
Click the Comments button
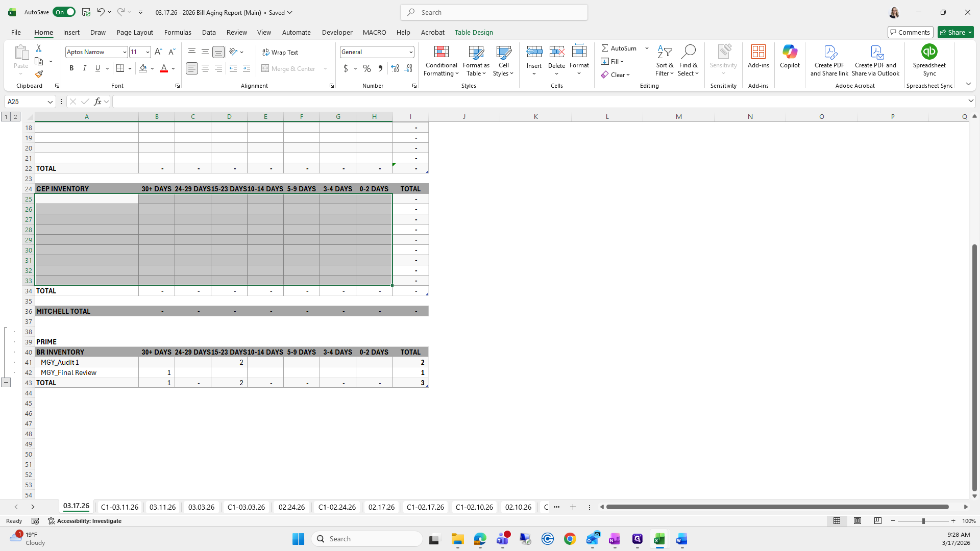click(910, 32)
